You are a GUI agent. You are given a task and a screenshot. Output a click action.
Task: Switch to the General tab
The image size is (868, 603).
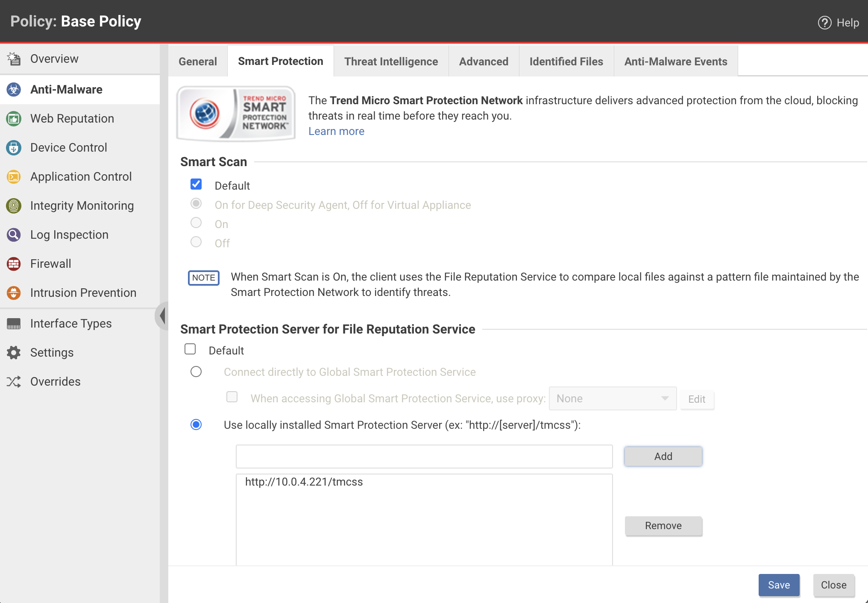coord(198,61)
